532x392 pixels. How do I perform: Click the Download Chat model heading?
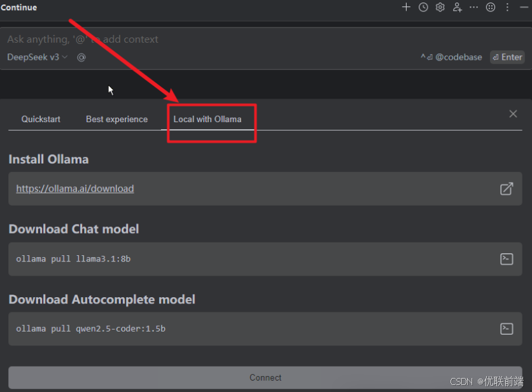(x=74, y=229)
